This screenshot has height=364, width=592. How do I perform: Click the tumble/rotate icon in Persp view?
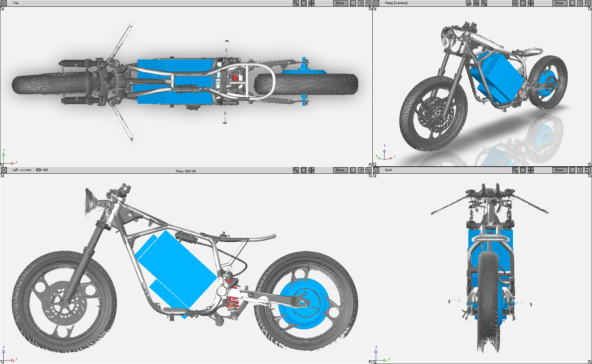tap(515, 3)
